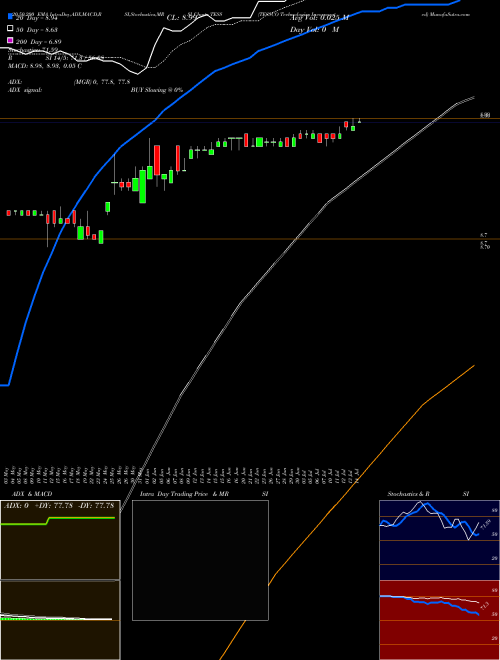Click the 'BUY Slowing @ 0%' signal text
Screen dimensions: 500x660
(x=157, y=90)
